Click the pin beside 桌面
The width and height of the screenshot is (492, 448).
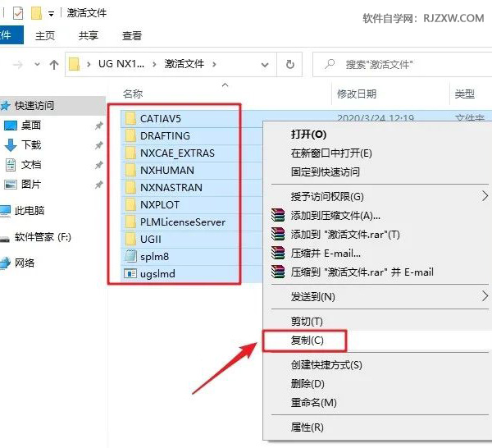(x=99, y=126)
